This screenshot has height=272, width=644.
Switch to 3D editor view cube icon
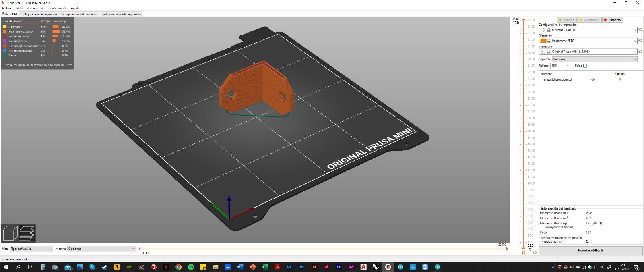click(10, 233)
